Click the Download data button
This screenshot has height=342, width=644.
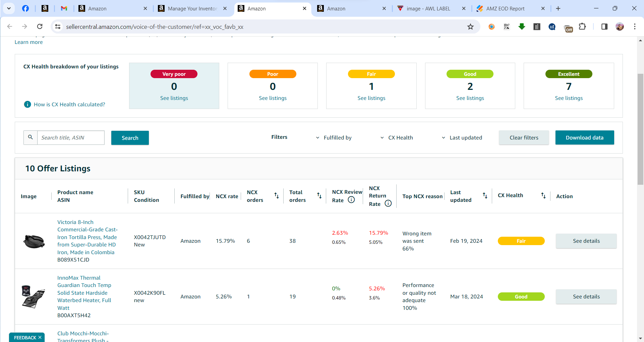tap(585, 137)
